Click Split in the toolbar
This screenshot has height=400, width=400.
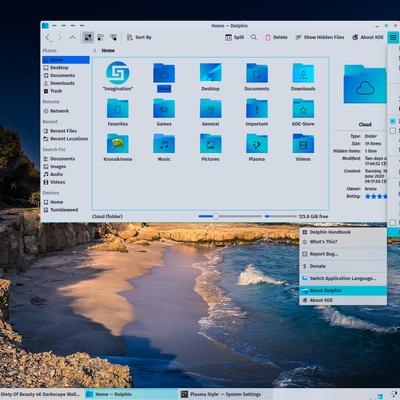pos(235,37)
